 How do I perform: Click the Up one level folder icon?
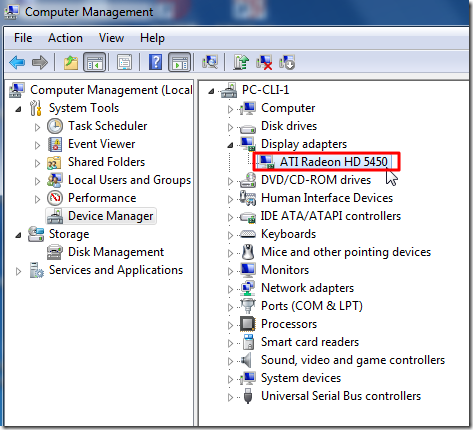71,62
